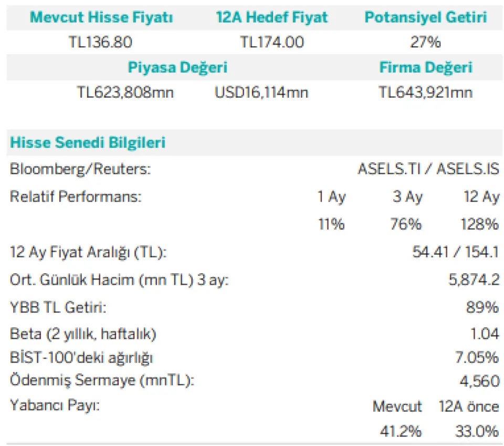504x446 pixels.
Task: Click the Mevcut Hisse Fiyatı header
Action: (x=101, y=17)
